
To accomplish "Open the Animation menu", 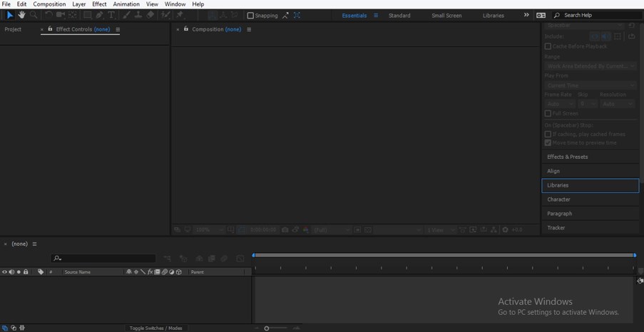I will pyautogui.click(x=126, y=4).
